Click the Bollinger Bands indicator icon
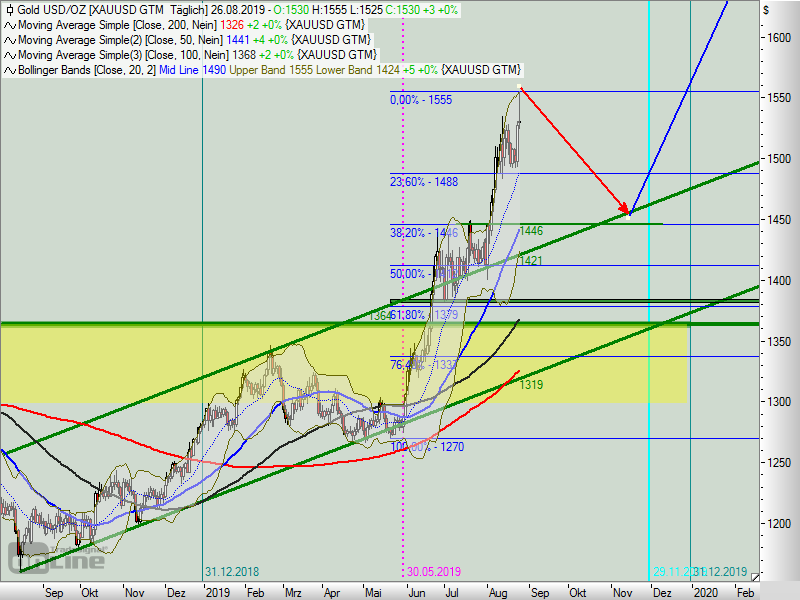The height and width of the screenshot is (600, 800). (10, 70)
